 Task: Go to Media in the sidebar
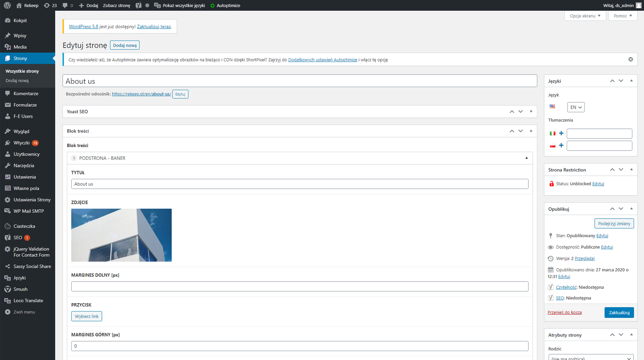[x=20, y=47]
